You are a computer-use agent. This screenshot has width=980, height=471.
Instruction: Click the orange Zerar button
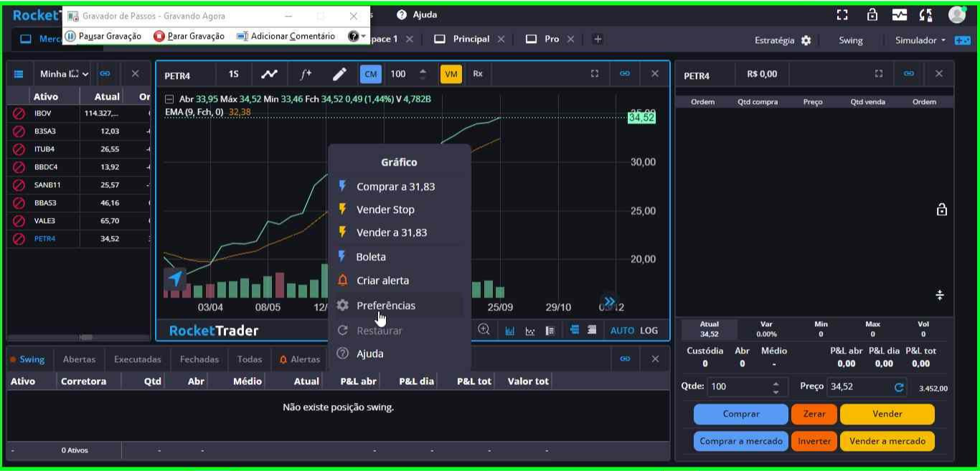click(x=814, y=414)
